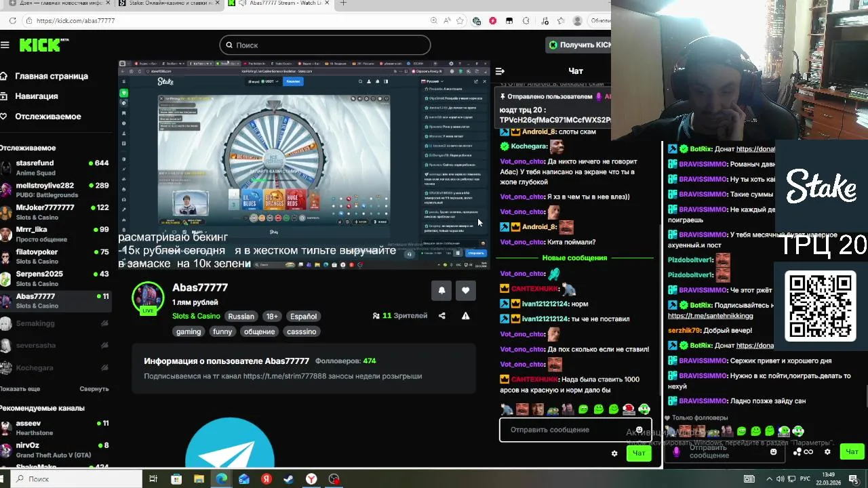Viewport: 868px width, 488px height.
Task: Open Yandex Browser from taskbar
Action: click(311, 479)
